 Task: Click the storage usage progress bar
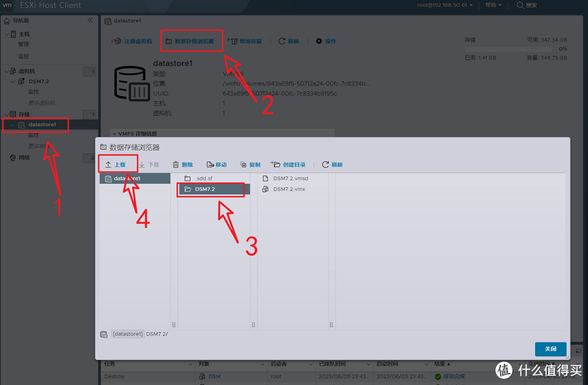point(509,49)
